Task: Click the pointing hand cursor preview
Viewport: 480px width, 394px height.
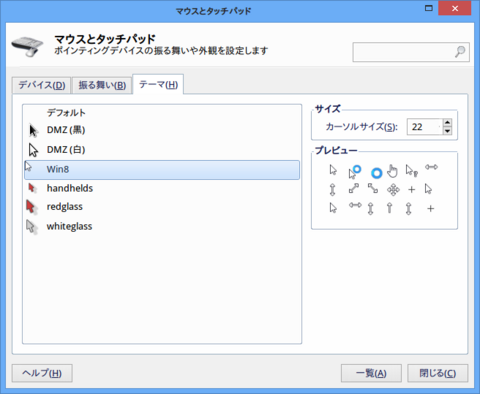Action: pyautogui.click(x=392, y=171)
